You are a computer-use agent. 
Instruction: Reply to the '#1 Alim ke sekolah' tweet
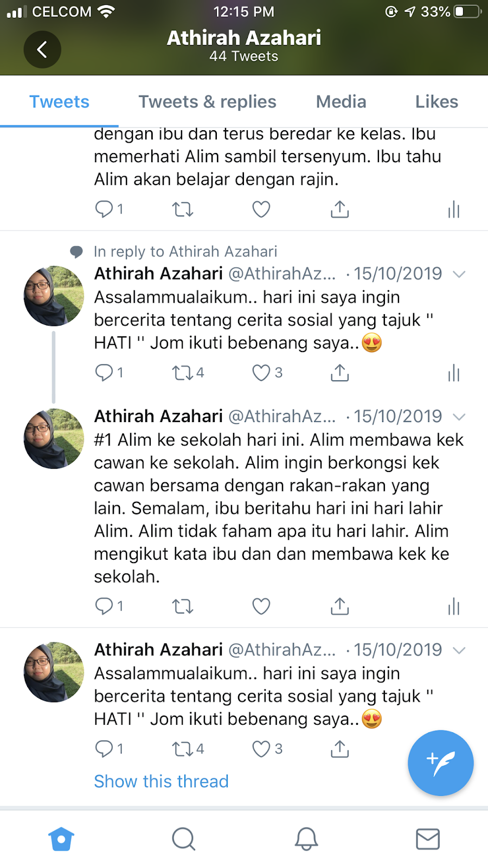point(104,606)
